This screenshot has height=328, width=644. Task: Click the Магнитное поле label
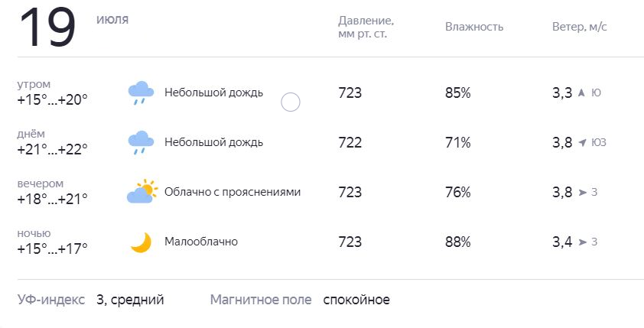pos(261,300)
